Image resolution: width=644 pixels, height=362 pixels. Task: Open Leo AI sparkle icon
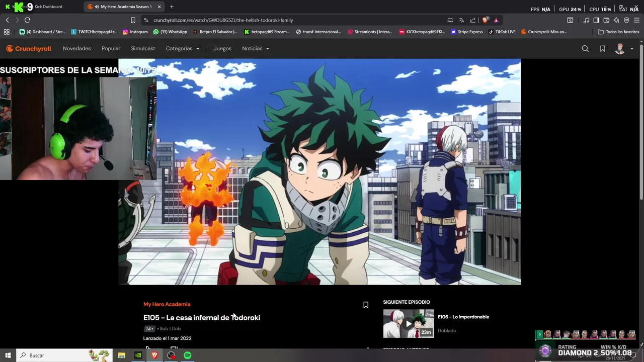coord(616,20)
